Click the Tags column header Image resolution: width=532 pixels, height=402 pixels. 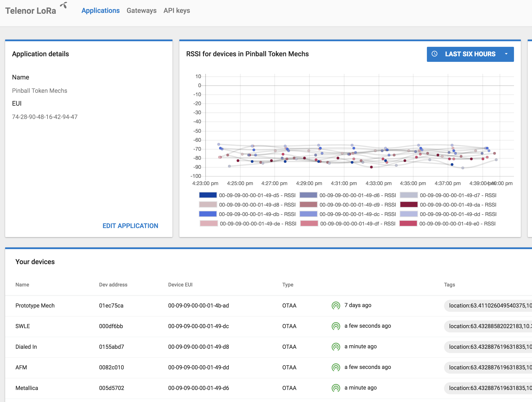coord(449,285)
